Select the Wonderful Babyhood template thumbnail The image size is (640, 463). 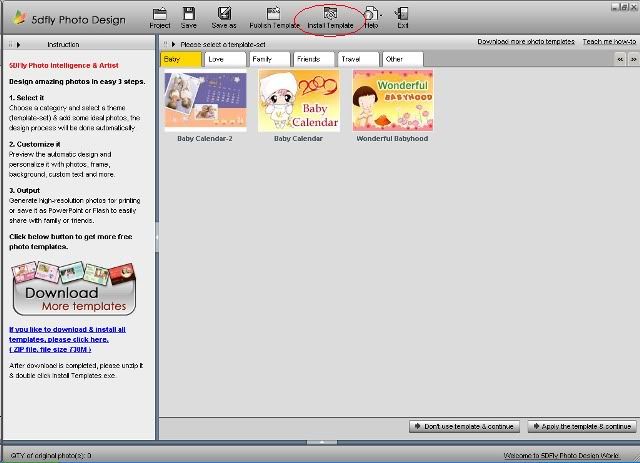pos(393,100)
